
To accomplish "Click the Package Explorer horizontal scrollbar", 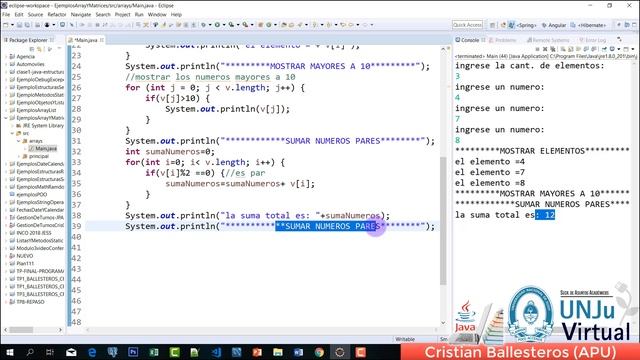I will pos(21,330).
